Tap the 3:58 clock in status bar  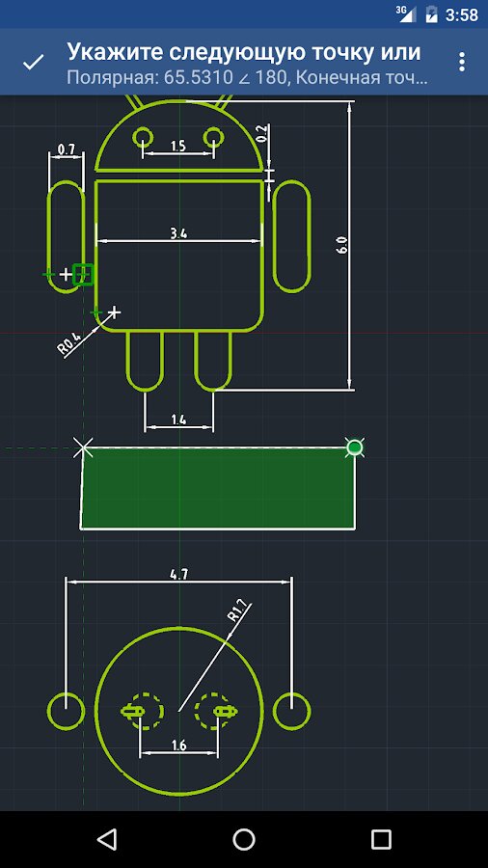click(x=461, y=14)
